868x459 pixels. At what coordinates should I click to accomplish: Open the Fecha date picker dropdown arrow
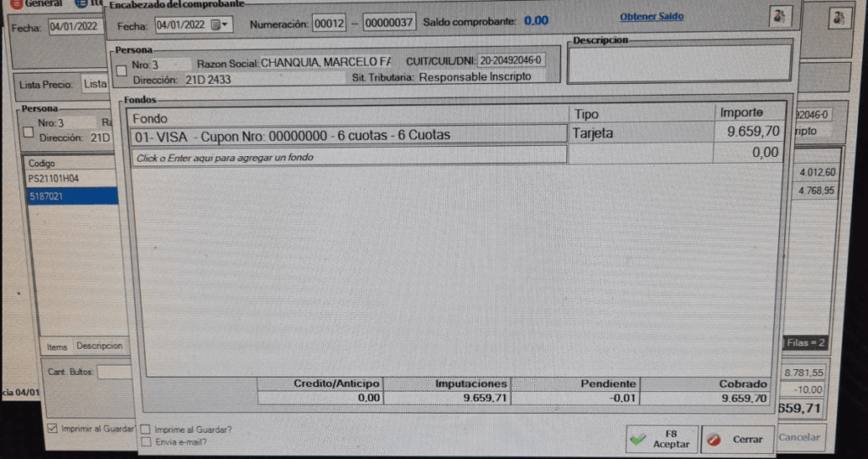pyautogui.click(x=225, y=25)
